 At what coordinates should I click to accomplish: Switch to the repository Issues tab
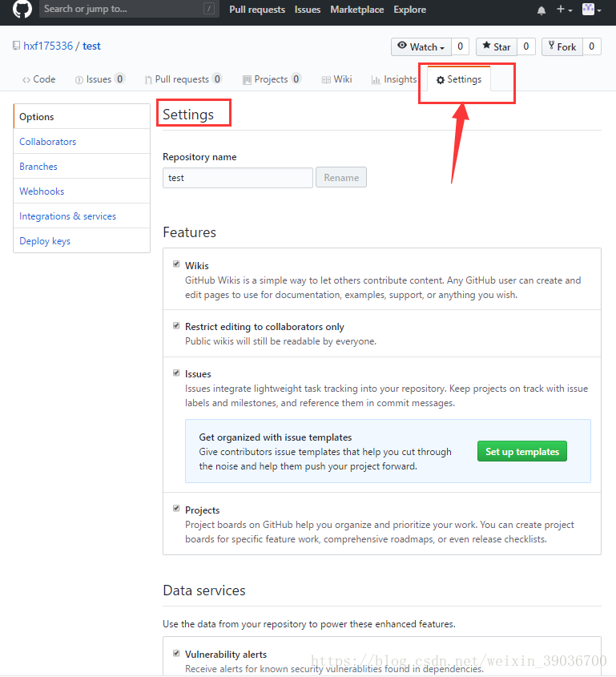(x=99, y=79)
